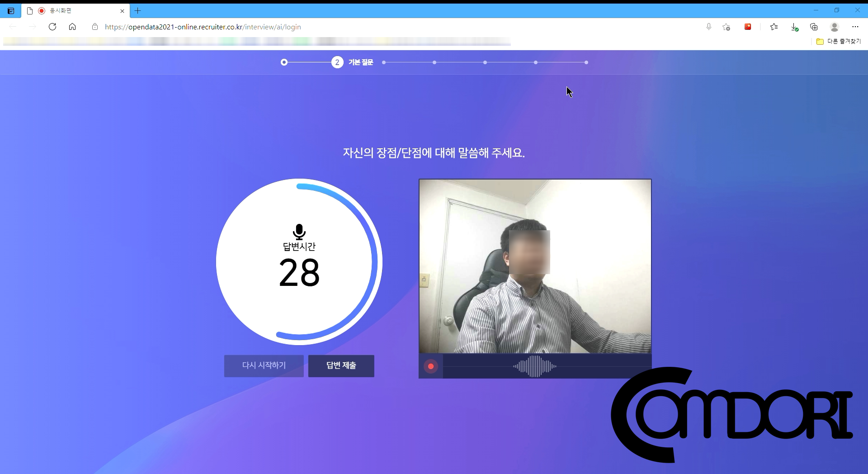Click the back navigation arrow
Image resolution: width=868 pixels, height=474 pixels.
click(x=13, y=27)
